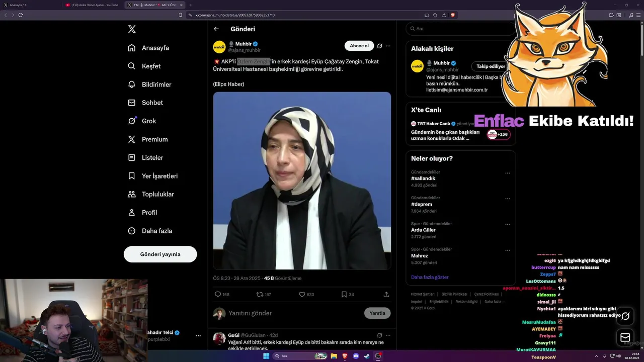Open GuGi reply three-dot menu

[x=388, y=335]
